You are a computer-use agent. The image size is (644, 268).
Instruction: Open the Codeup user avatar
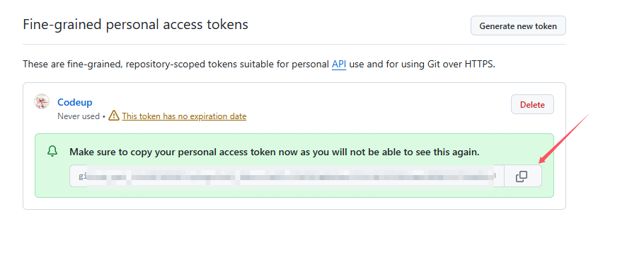click(x=42, y=101)
